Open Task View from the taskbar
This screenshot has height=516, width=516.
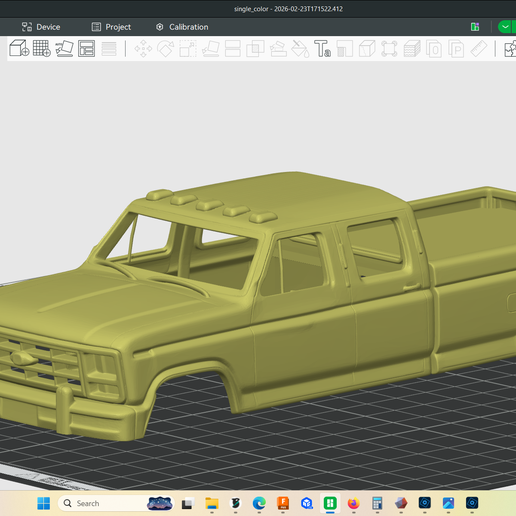[x=188, y=503]
